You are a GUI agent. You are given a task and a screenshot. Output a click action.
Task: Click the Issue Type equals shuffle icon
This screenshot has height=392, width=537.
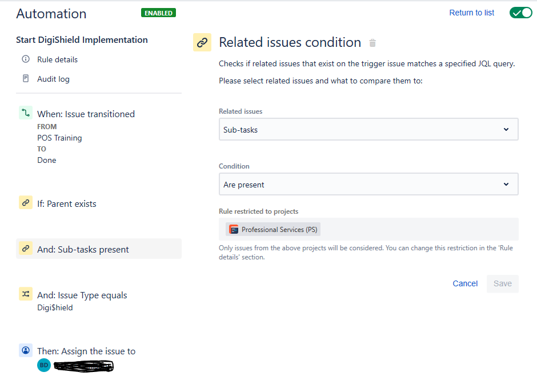[x=26, y=294]
